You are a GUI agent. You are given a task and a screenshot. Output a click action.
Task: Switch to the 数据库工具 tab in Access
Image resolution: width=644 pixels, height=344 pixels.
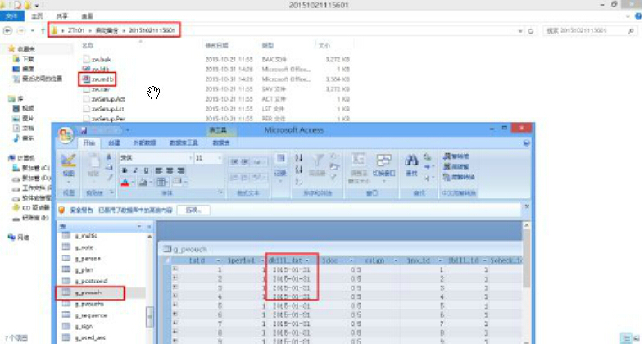(184, 143)
